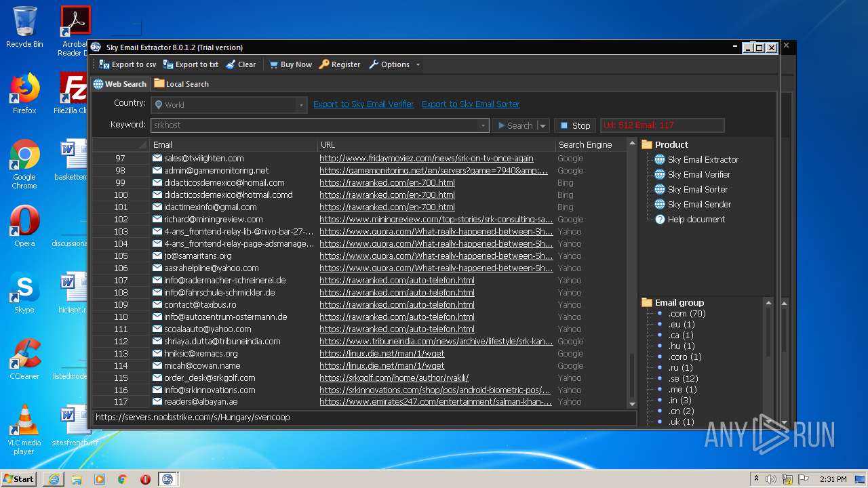The height and width of the screenshot is (488, 868).
Task: Open Export to Sky Email Verifier link
Action: tap(363, 104)
